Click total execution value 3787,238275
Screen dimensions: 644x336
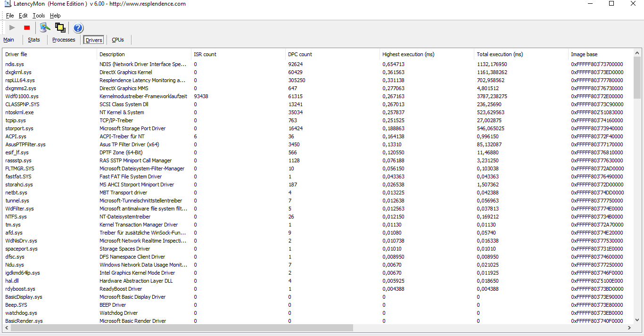(x=492, y=96)
